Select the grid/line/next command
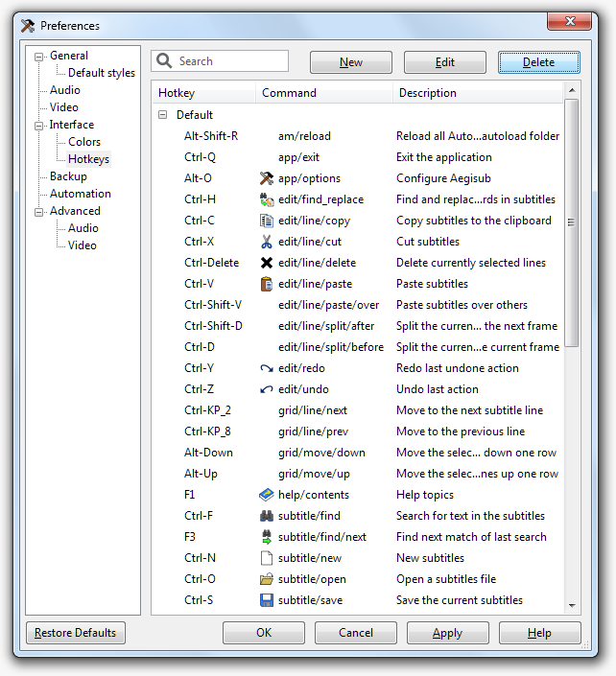 pos(312,410)
